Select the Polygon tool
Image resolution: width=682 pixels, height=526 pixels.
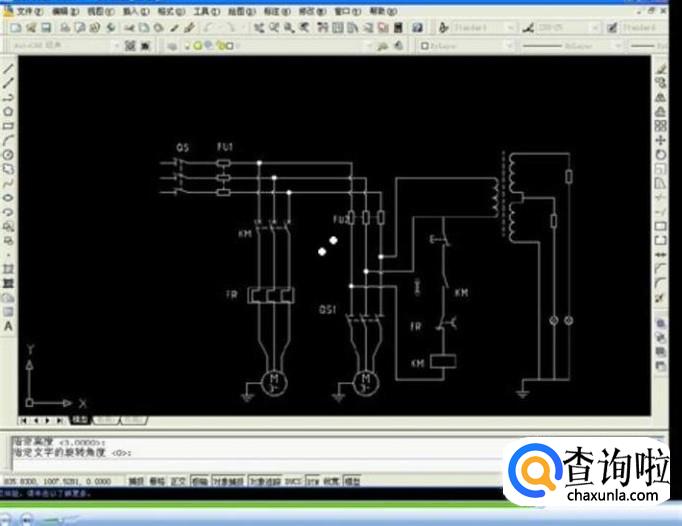pos(8,111)
